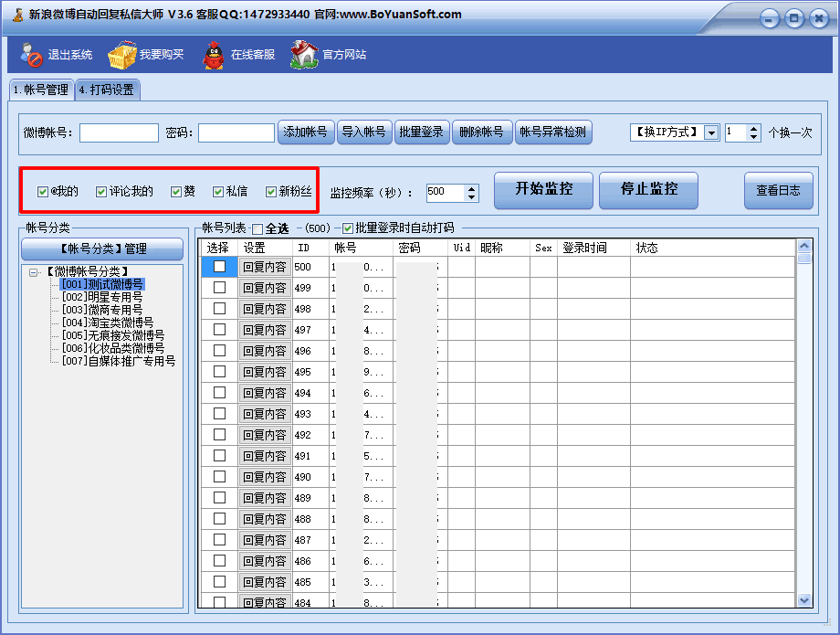Click the 密码 input field
This screenshot has height=635, width=840.
pos(236,132)
